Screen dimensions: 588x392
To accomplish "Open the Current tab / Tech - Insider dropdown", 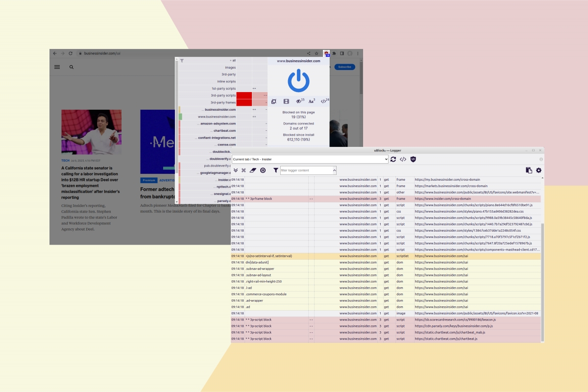I will pyautogui.click(x=310, y=159).
